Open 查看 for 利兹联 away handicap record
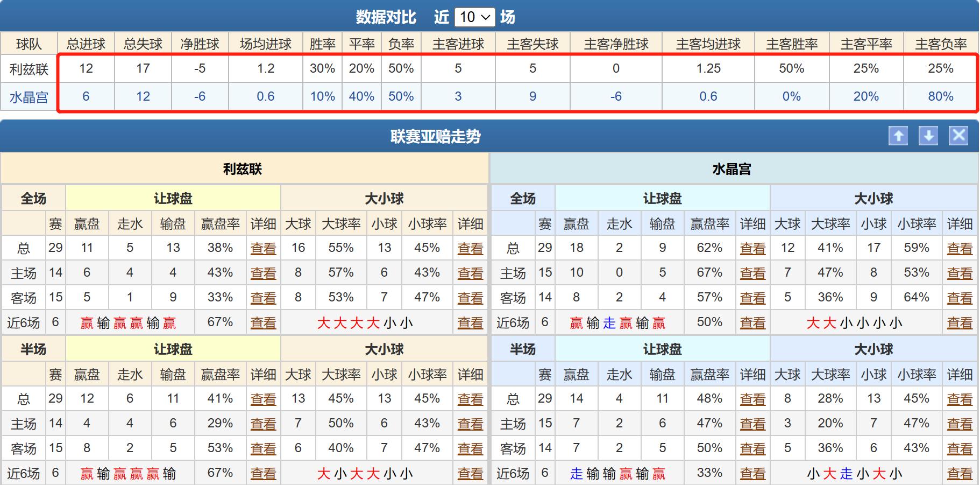 click(264, 297)
